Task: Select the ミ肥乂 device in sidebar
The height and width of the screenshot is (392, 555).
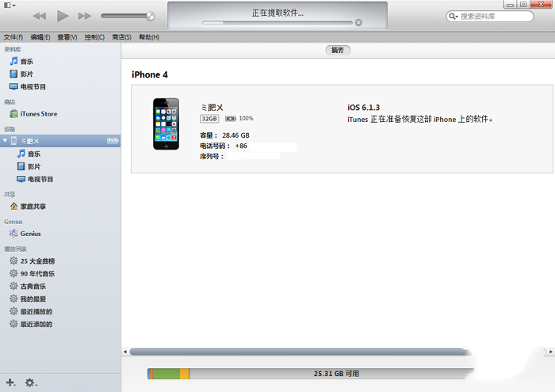Action: 60,141
